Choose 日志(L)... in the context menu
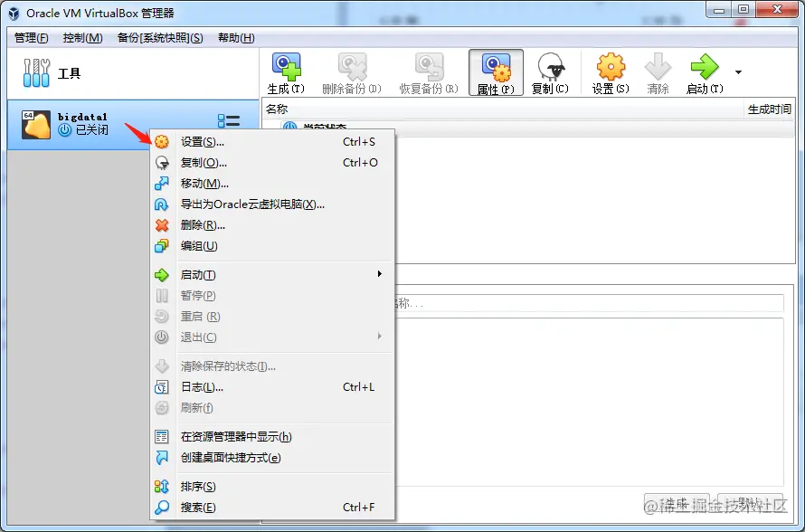This screenshot has width=805, height=532. [272, 387]
